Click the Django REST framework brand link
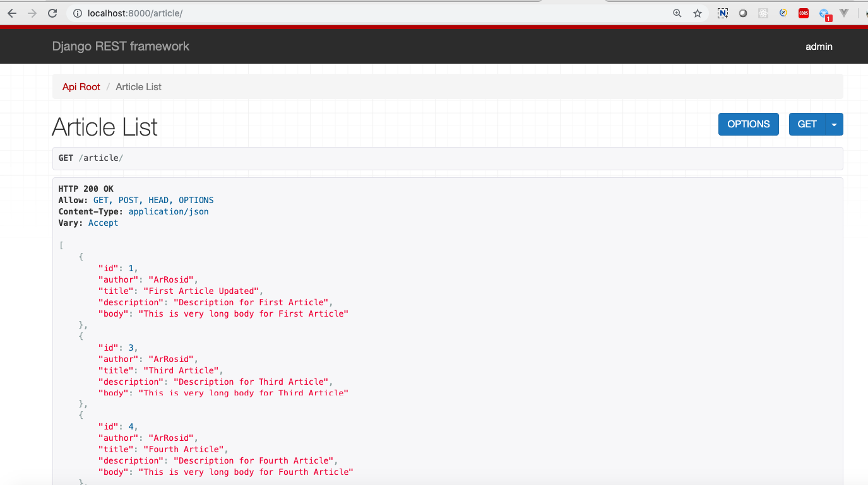This screenshot has height=485, width=868. pyautogui.click(x=121, y=46)
